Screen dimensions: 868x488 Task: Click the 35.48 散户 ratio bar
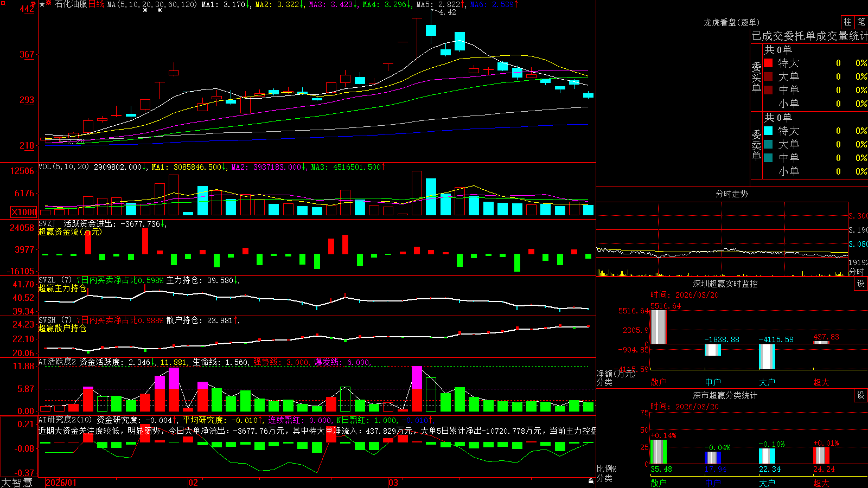[658, 452]
